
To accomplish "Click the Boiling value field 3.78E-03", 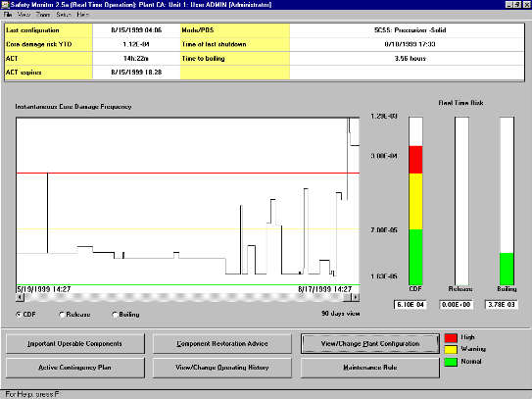I will (x=501, y=305).
